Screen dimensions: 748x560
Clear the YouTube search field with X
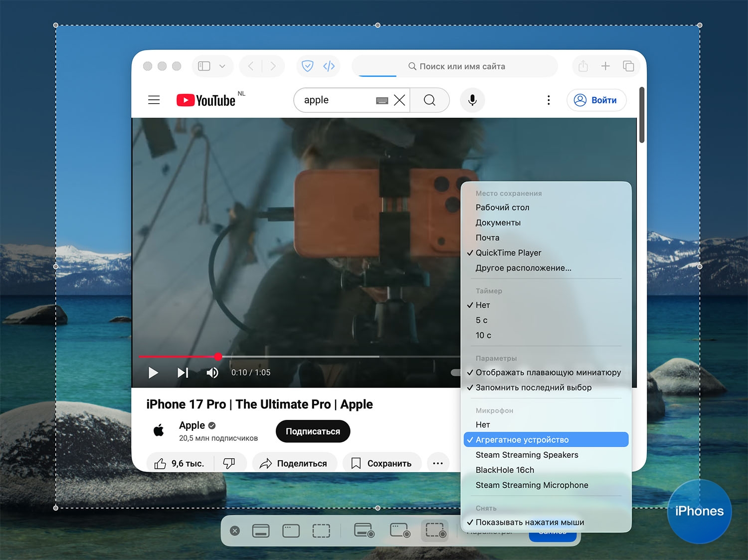point(399,100)
